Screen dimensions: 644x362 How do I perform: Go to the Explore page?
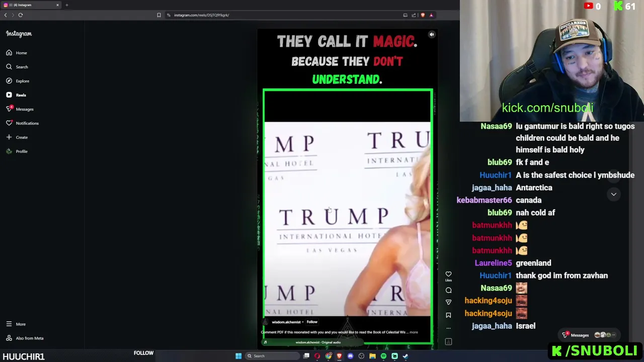[17, 81]
